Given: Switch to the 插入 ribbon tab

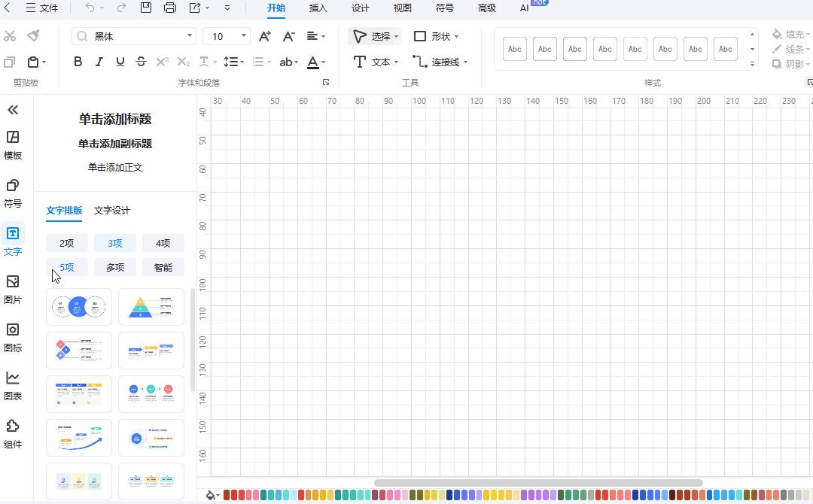Looking at the screenshot, I should [x=318, y=8].
